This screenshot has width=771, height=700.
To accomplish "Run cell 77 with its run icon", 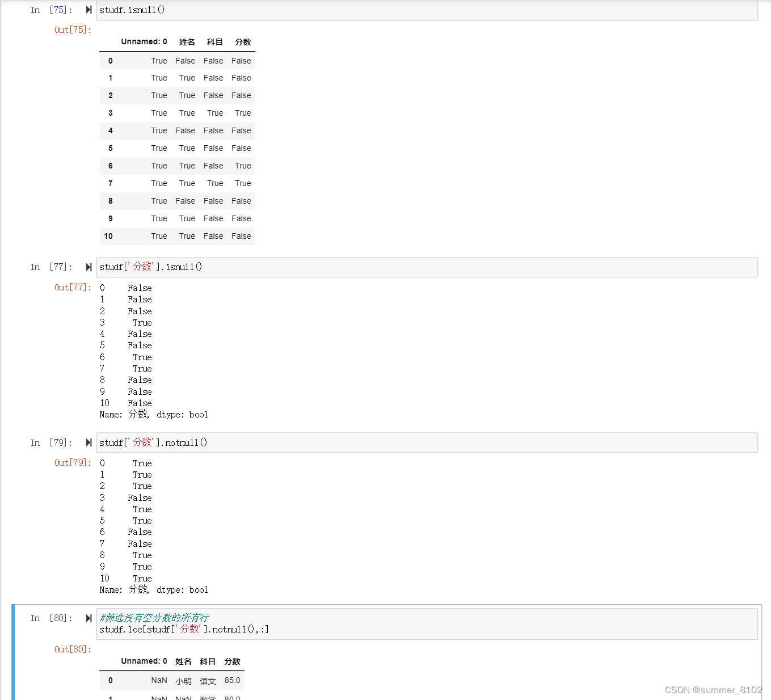I will tap(89, 267).
